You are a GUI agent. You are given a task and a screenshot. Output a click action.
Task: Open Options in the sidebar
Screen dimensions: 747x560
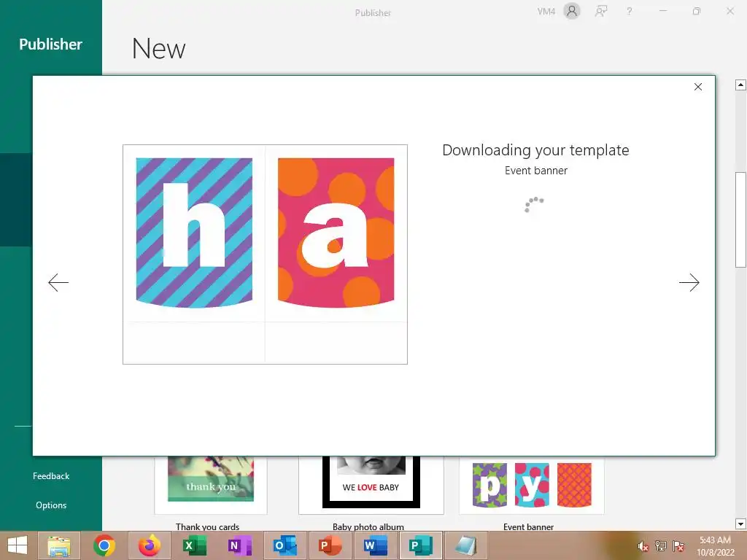51,505
